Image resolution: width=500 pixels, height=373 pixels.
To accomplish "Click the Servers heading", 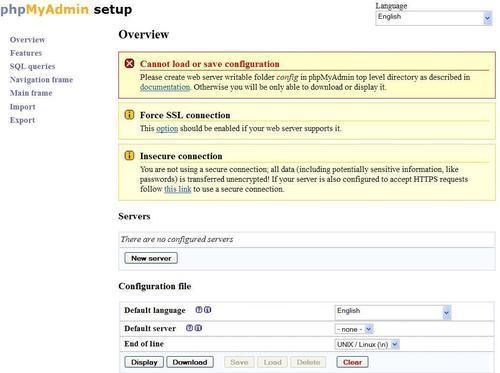I will pyautogui.click(x=134, y=216).
